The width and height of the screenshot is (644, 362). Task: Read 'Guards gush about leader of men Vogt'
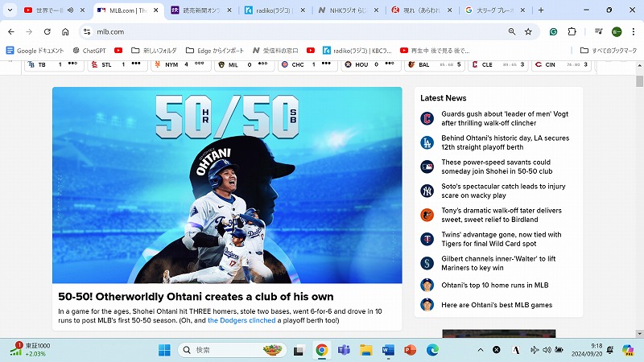505,118
